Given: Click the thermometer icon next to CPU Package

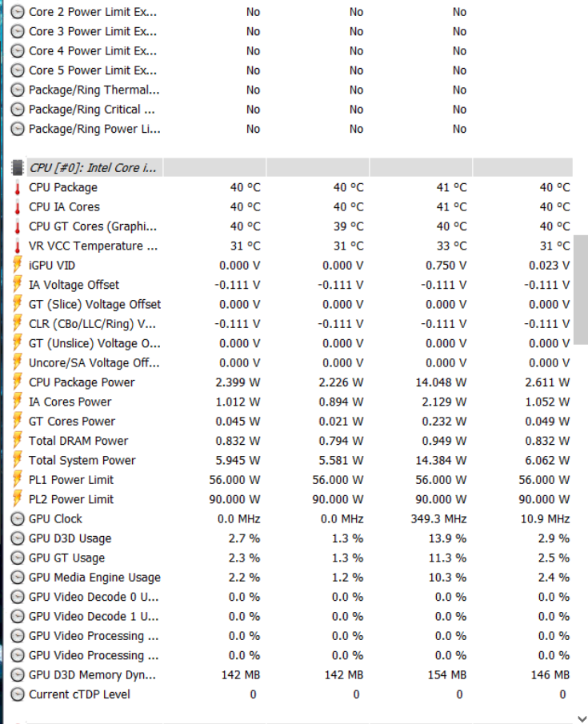Looking at the screenshot, I should 18,188.
